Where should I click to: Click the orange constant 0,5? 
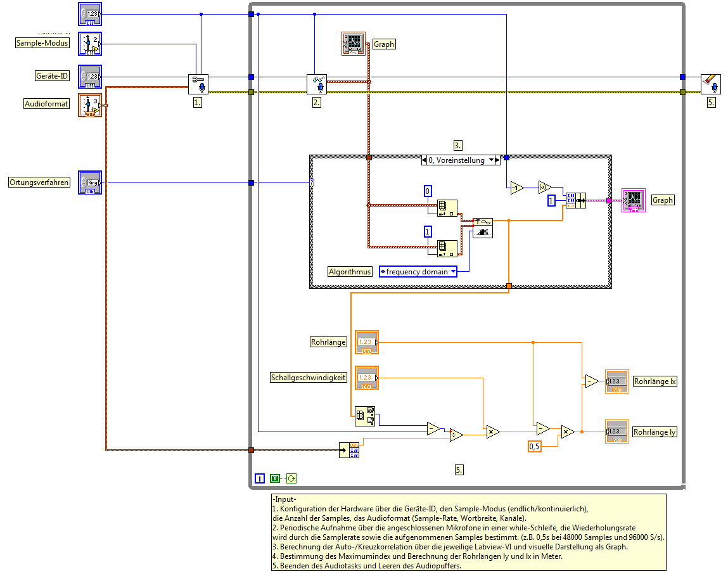coord(534,447)
